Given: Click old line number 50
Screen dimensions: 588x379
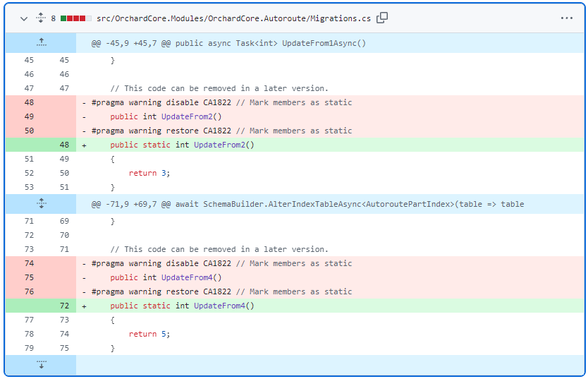Looking at the screenshot, I should pos(29,131).
